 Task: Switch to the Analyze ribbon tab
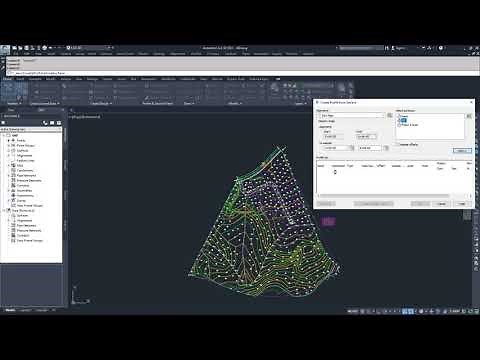(66, 79)
